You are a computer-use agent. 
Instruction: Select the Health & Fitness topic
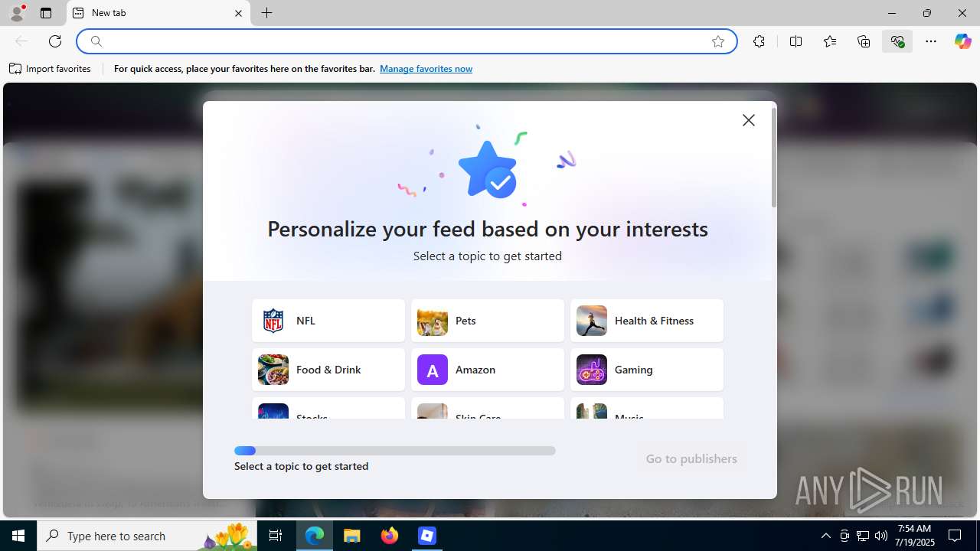coord(647,321)
